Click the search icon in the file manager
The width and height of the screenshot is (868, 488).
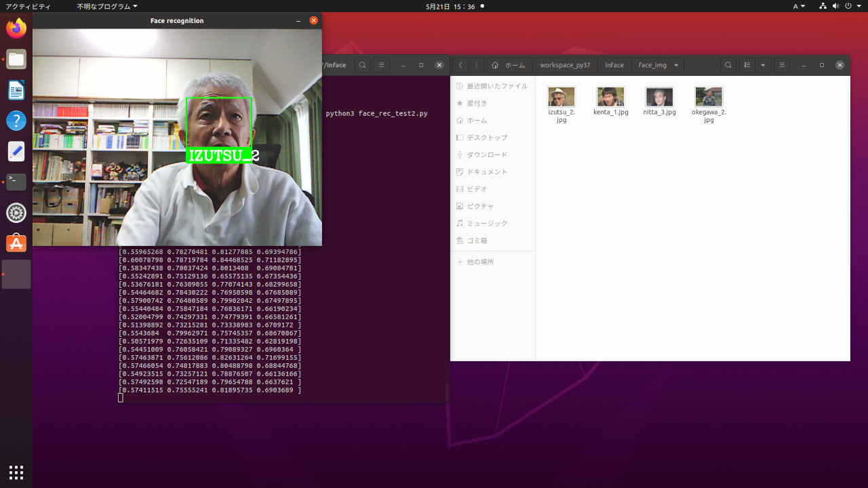click(728, 65)
